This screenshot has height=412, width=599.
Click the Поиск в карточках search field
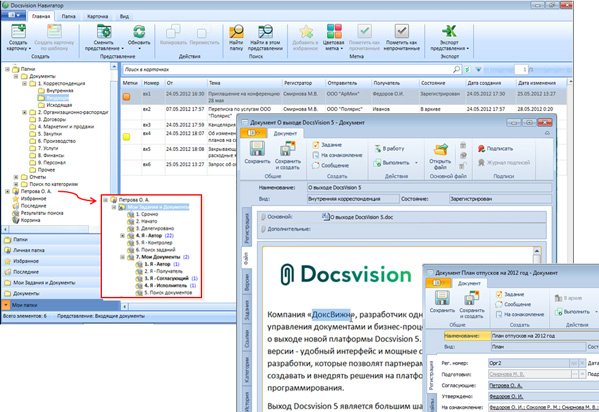click(x=288, y=70)
